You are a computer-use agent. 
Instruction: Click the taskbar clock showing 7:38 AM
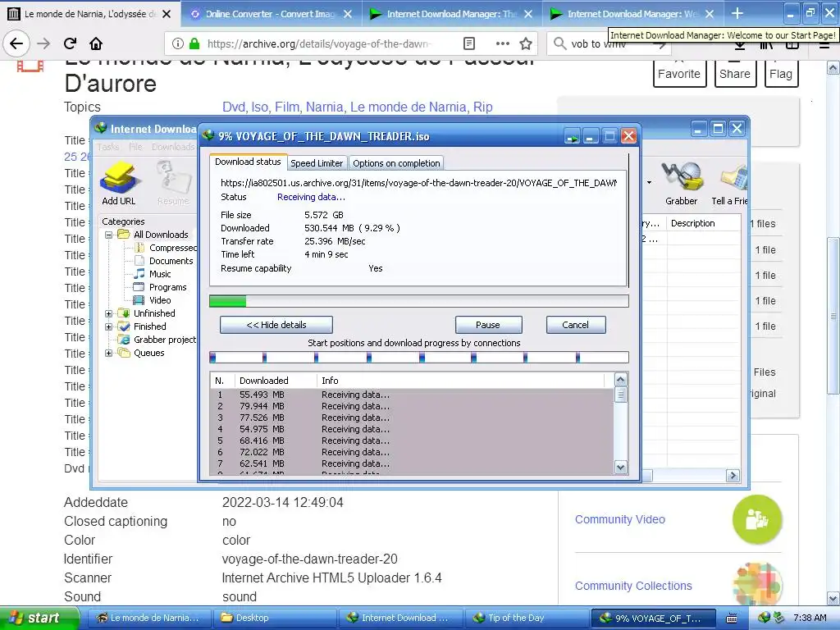tap(810, 618)
